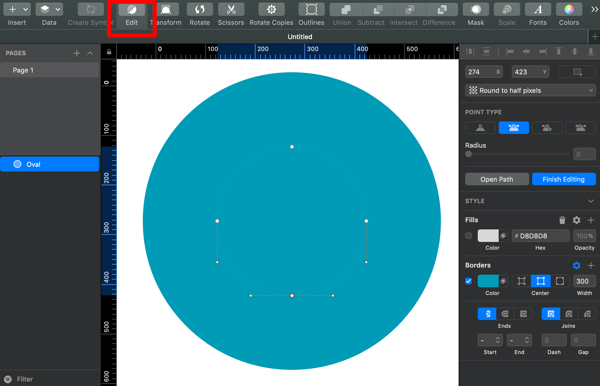The height and width of the screenshot is (386, 600).
Task: Collapse the Style section
Action: coord(591,201)
